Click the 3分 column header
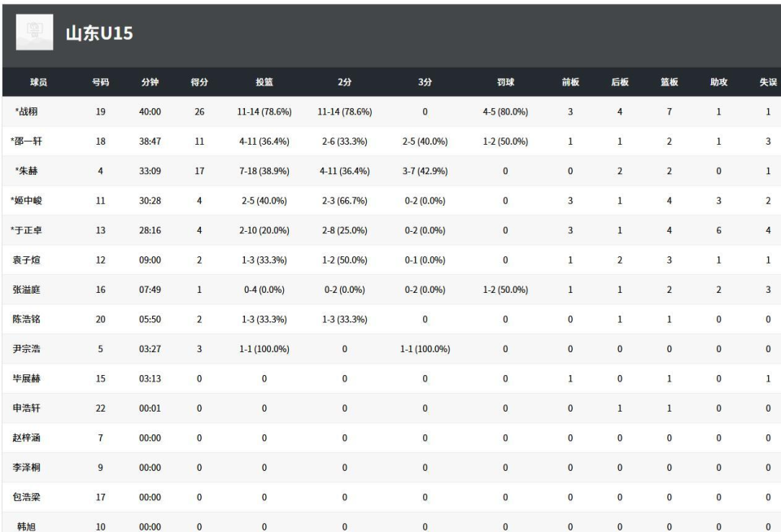 click(x=425, y=81)
